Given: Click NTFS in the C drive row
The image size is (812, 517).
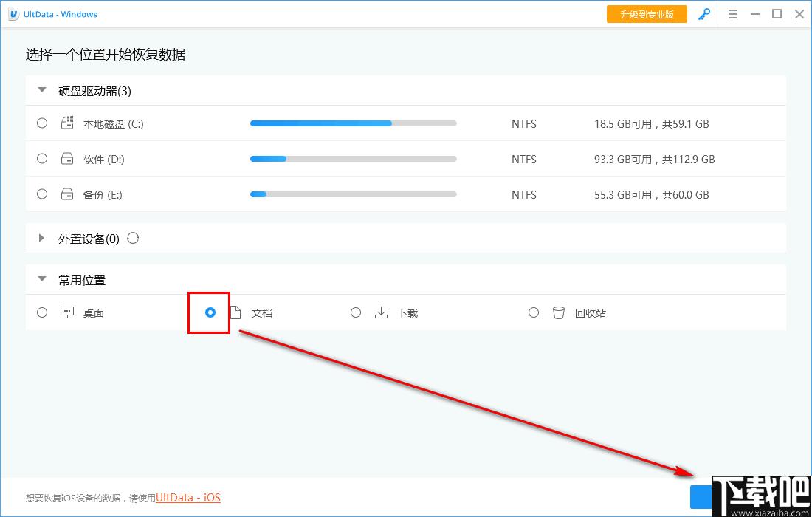Looking at the screenshot, I should pyautogui.click(x=524, y=124).
